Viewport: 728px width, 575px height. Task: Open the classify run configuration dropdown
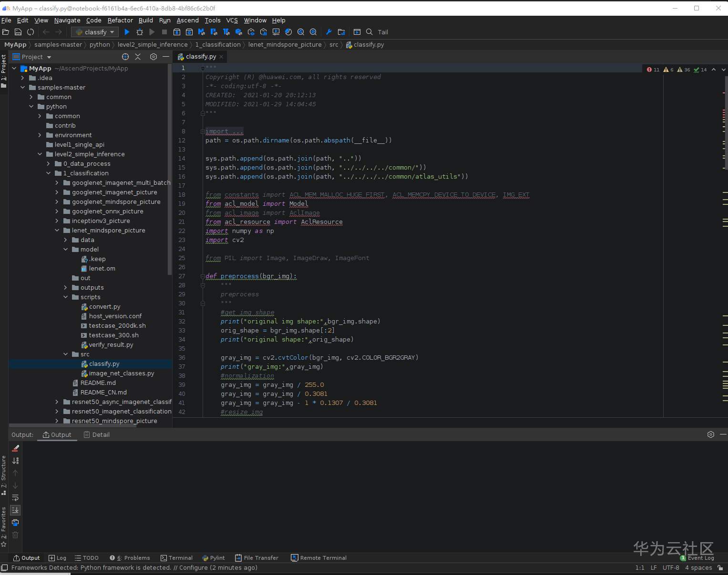point(95,32)
